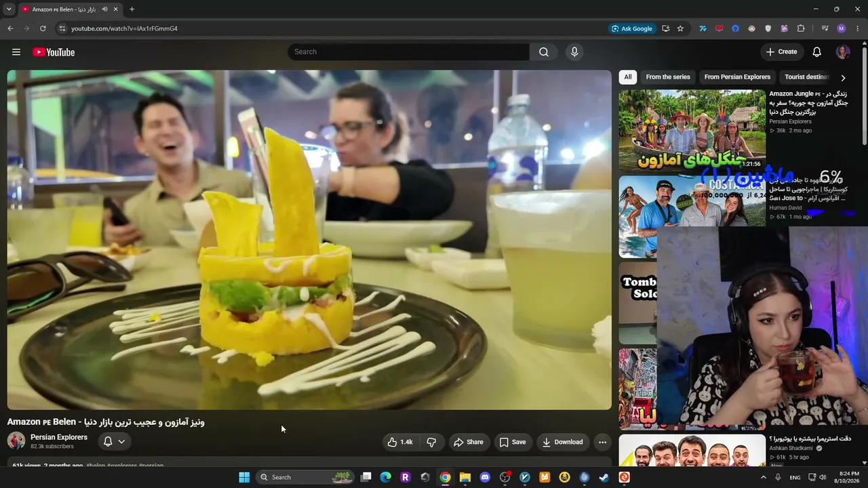Like the video with thumbs up
This screenshot has height=488, width=868.
400,442
